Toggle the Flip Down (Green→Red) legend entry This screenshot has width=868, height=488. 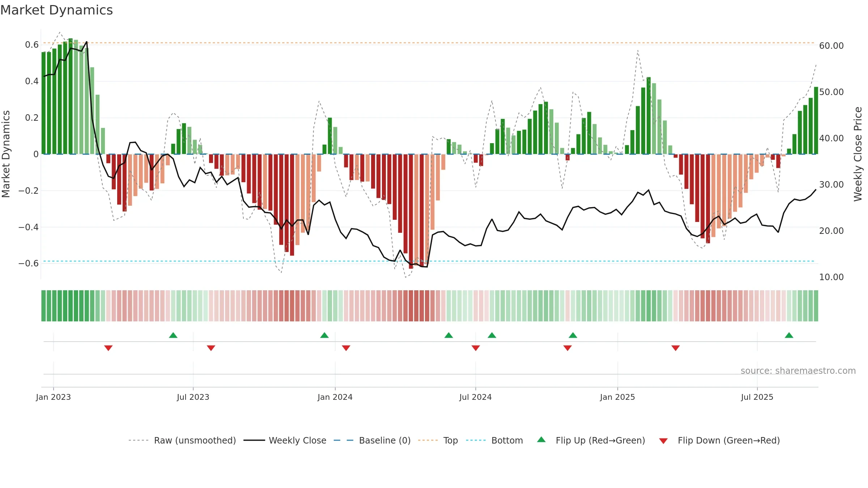pos(719,441)
